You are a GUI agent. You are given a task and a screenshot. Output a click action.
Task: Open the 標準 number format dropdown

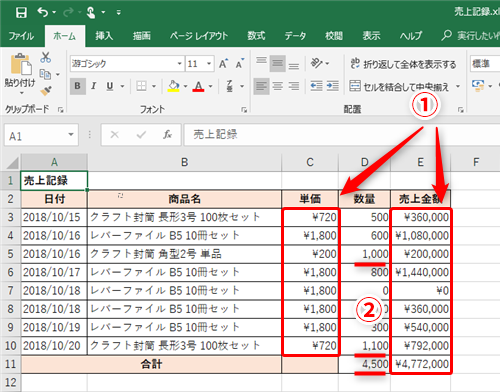pos(485,63)
